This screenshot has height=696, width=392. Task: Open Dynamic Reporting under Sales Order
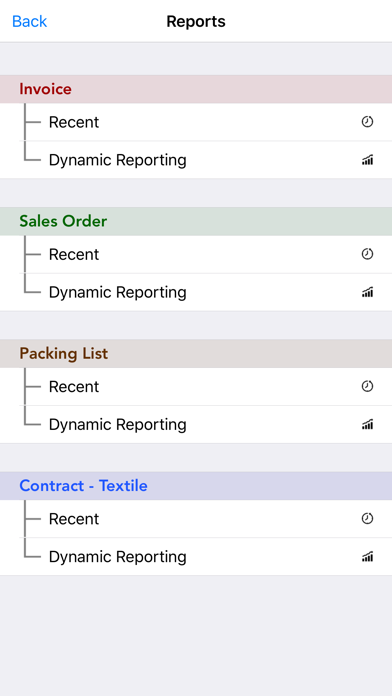point(196,292)
